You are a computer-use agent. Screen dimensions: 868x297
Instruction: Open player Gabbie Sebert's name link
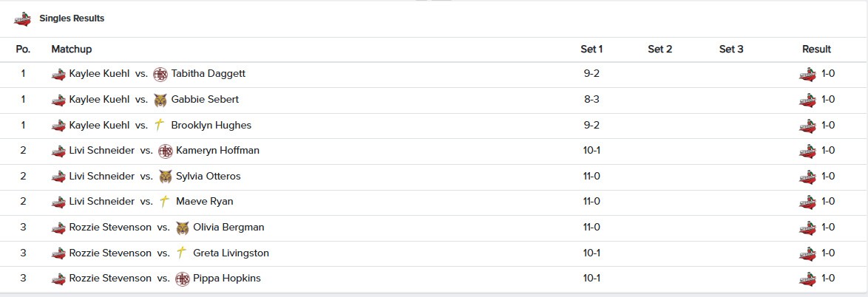[x=205, y=100]
